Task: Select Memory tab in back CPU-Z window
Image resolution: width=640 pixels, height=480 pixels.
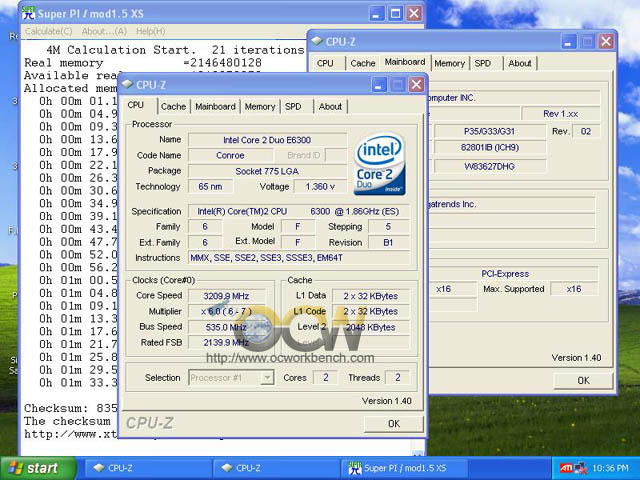Action: pyautogui.click(x=449, y=63)
